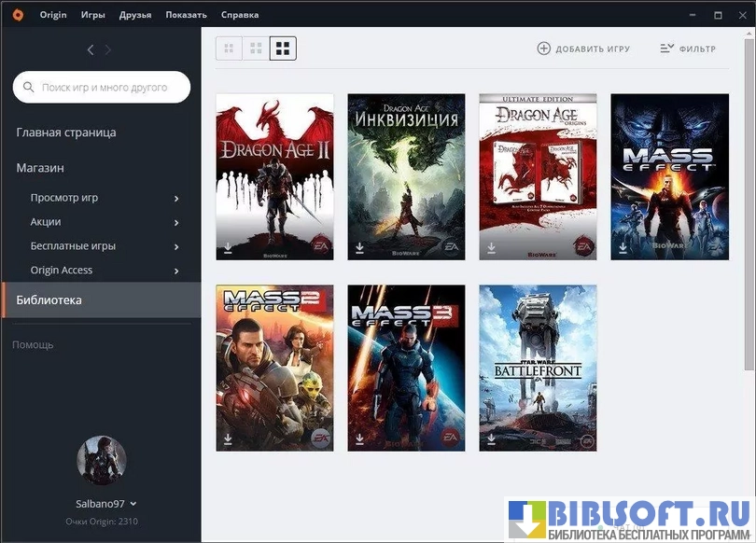Click the user avatar picture
The height and width of the screenshot is (543, 756).
pyautogui.click(x=101, y=460)
